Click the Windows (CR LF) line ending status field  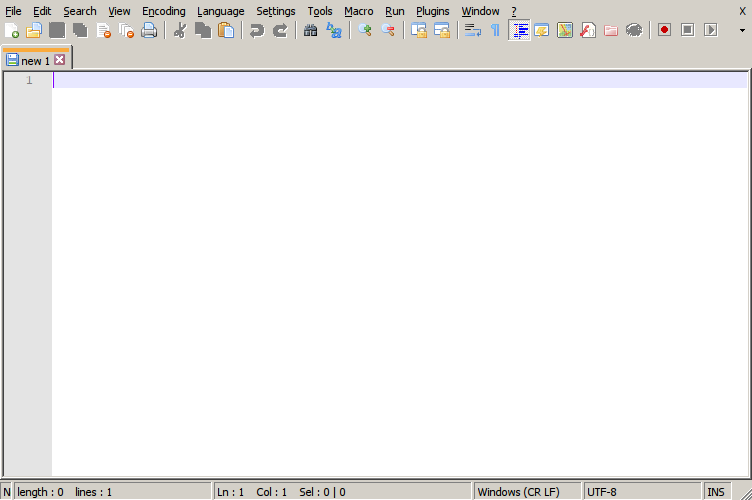528,492
